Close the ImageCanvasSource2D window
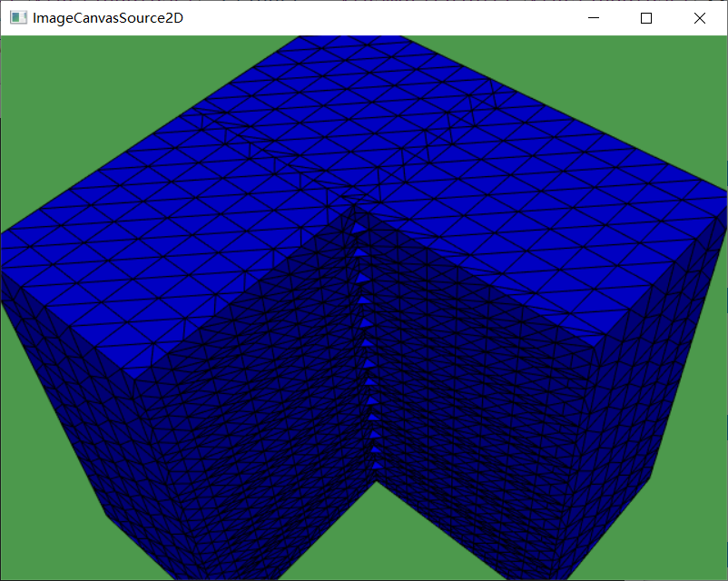 coord(699,18)
